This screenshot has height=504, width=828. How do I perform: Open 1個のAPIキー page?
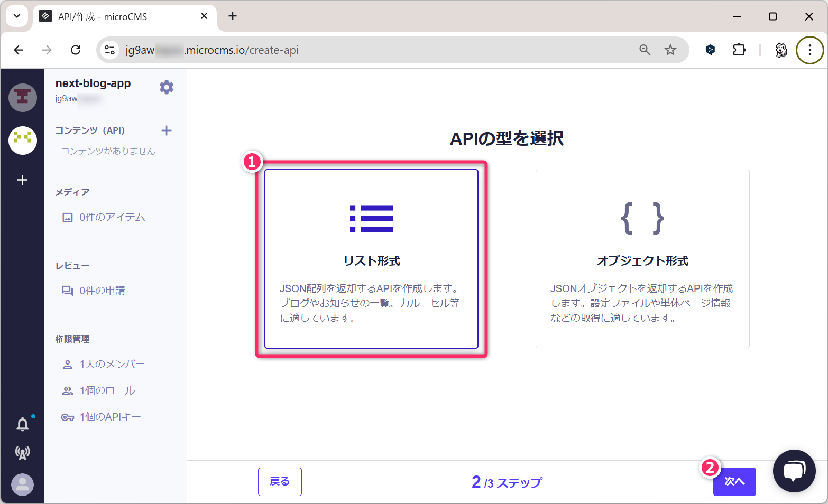click(110, 417)
